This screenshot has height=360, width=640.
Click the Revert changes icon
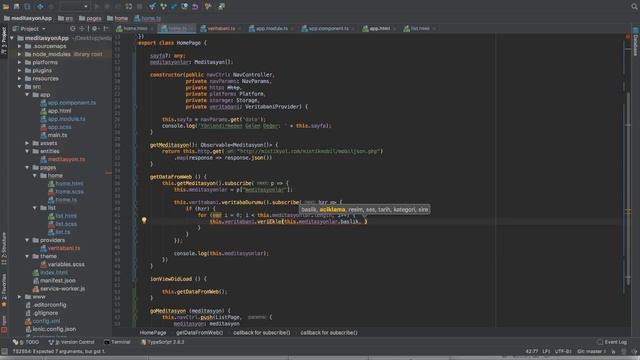pyautogui.click(x=195, y=7)
